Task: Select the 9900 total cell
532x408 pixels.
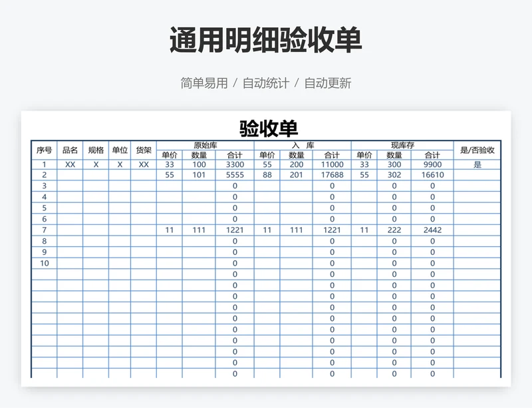Action: [432, 165]
